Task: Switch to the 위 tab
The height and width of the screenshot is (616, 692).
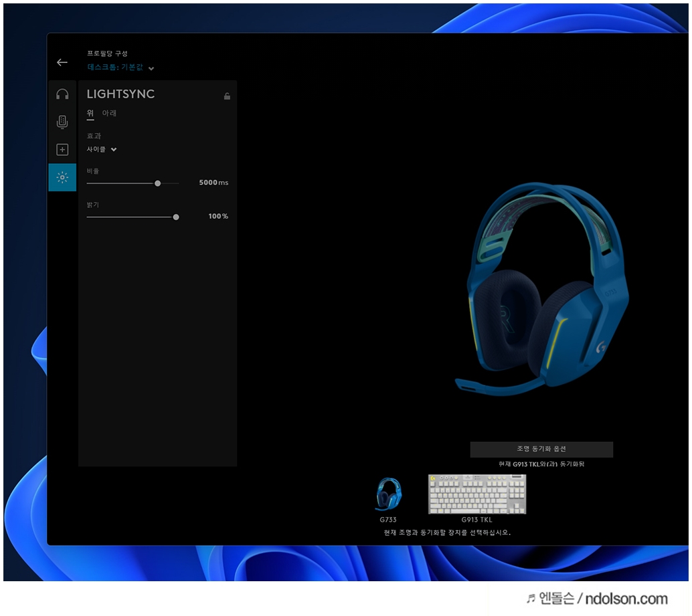Action: (90, 113)
